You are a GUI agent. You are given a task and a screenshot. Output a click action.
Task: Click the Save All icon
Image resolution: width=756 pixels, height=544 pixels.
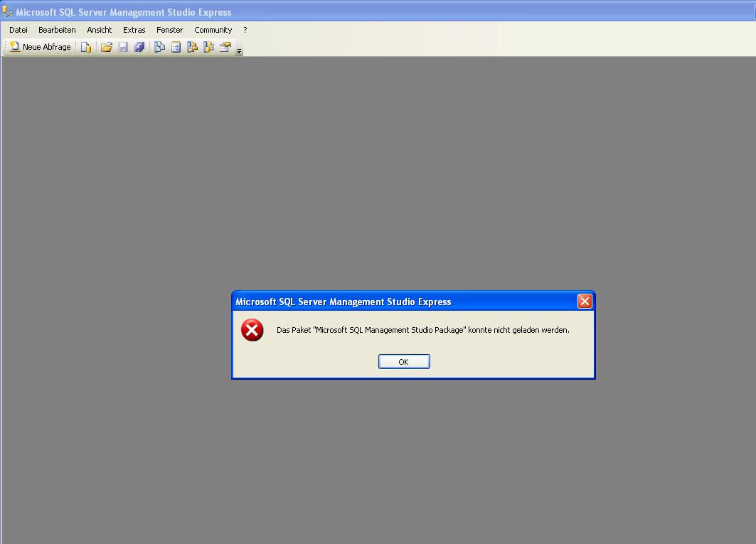click(139, 47)
